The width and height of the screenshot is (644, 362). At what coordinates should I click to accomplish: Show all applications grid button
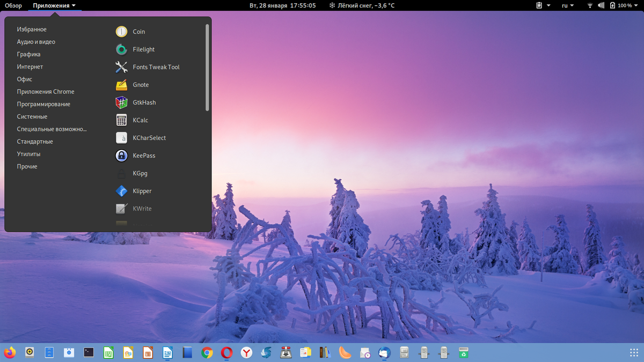(634, 352)
